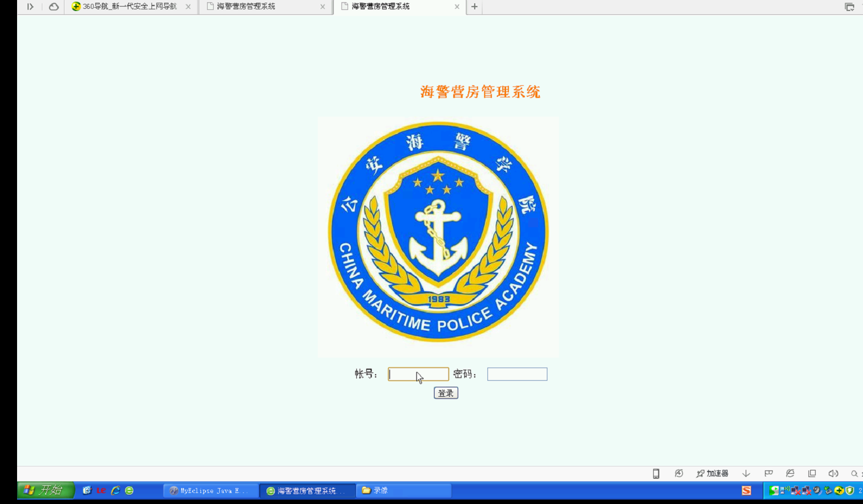Click the safely remove hardware tray icon
863x504 pixels.
point(828,490)
